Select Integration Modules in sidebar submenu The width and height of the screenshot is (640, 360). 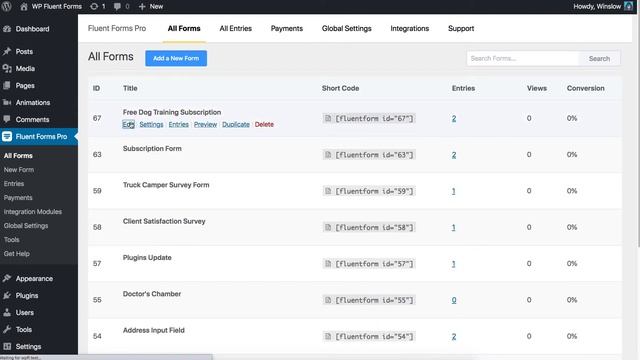(x=33, y=212)
